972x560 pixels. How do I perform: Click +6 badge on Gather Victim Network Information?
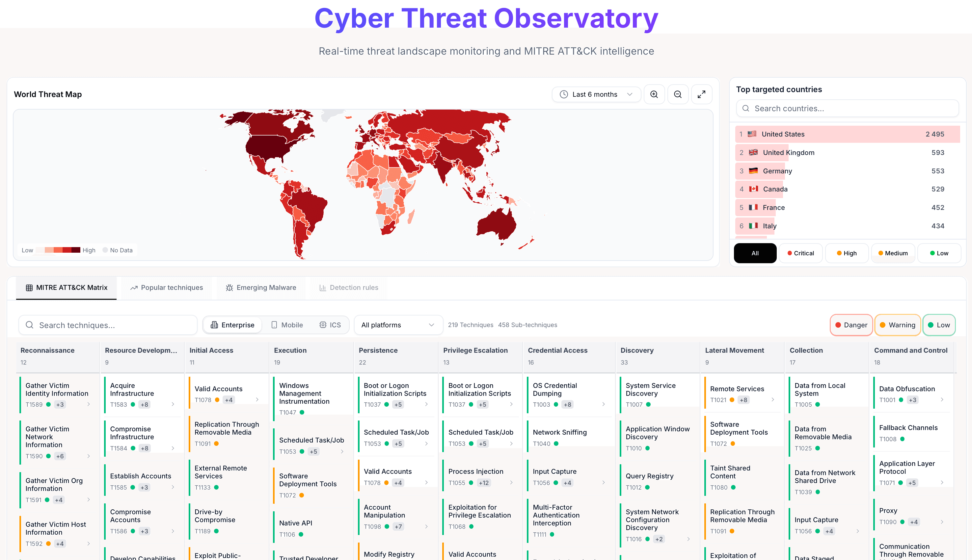point(60,456)
